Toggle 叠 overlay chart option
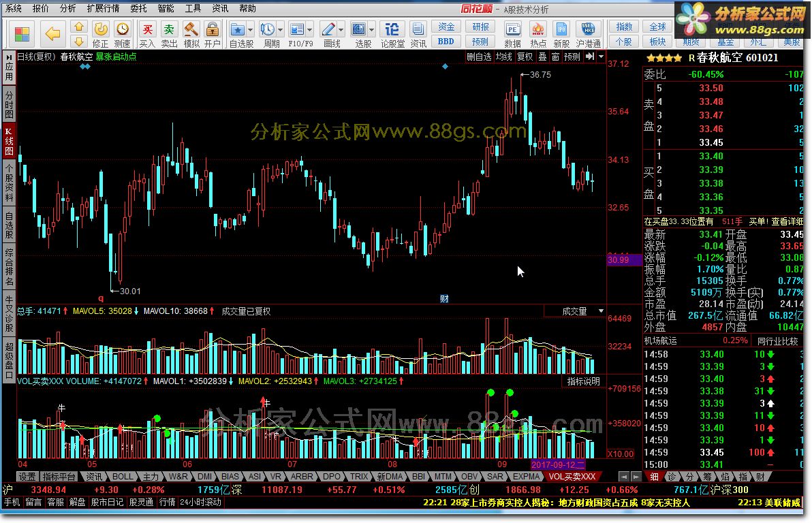This screenshot has height=523, width=812. pyautogui.click(x=543, y=57)
